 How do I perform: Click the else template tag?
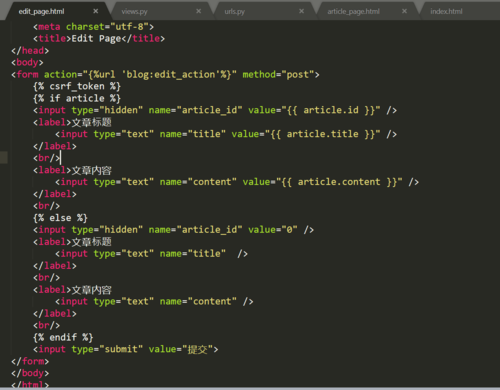[60, 218]
